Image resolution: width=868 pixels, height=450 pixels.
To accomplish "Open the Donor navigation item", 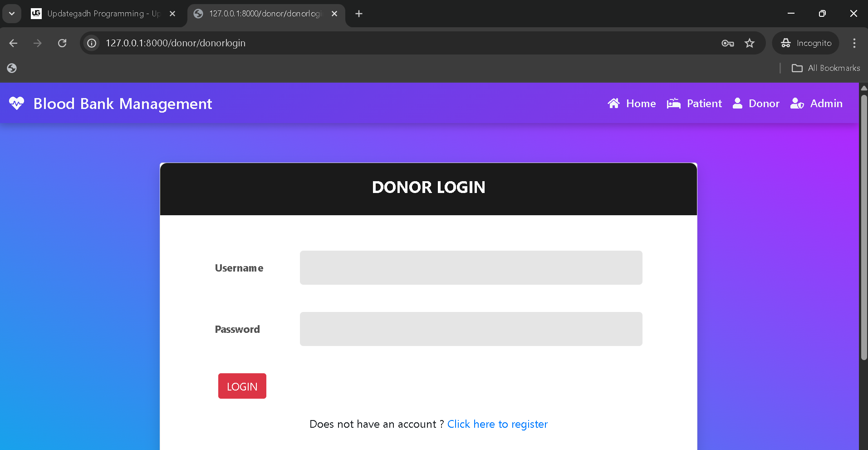I will [x=756, y=104].
